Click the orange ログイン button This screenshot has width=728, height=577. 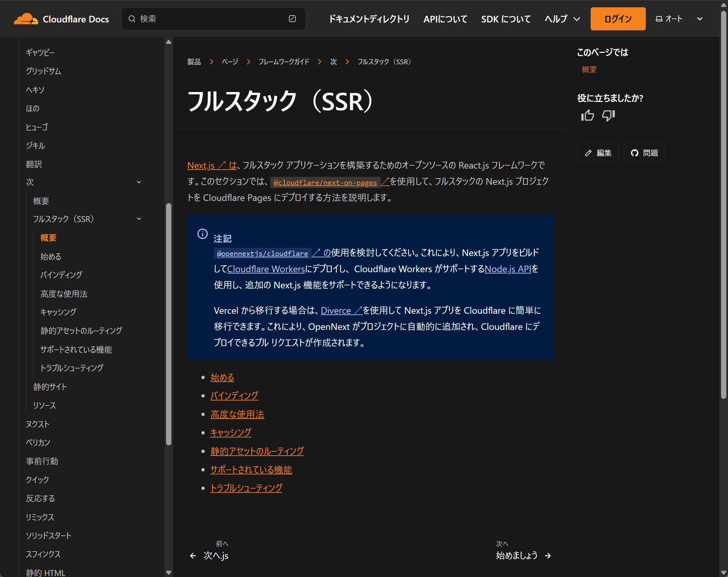[618, 19]
